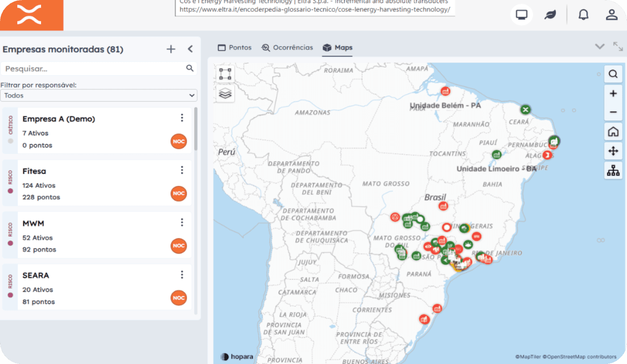Image resolution: width=627 pixels, height=364 pixels.
Task: Open options menu for Fitesa
Action: [x=182, y=170]
